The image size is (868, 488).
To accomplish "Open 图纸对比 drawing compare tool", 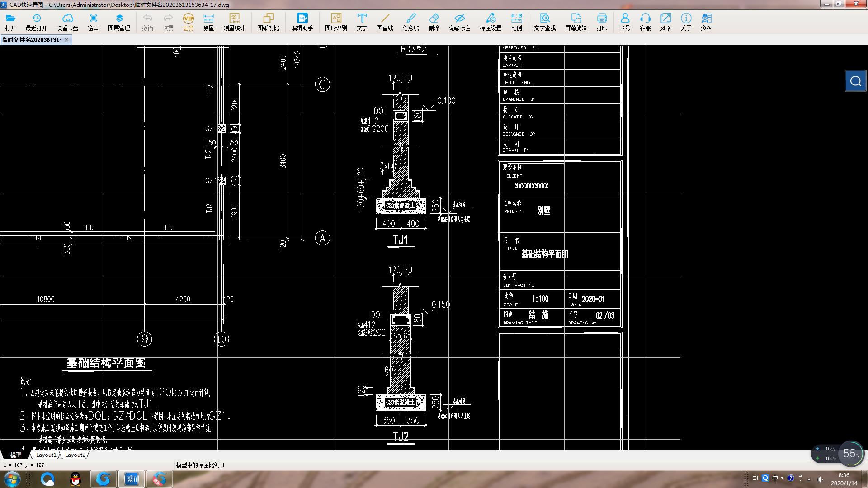I will (x=268, y=21).
